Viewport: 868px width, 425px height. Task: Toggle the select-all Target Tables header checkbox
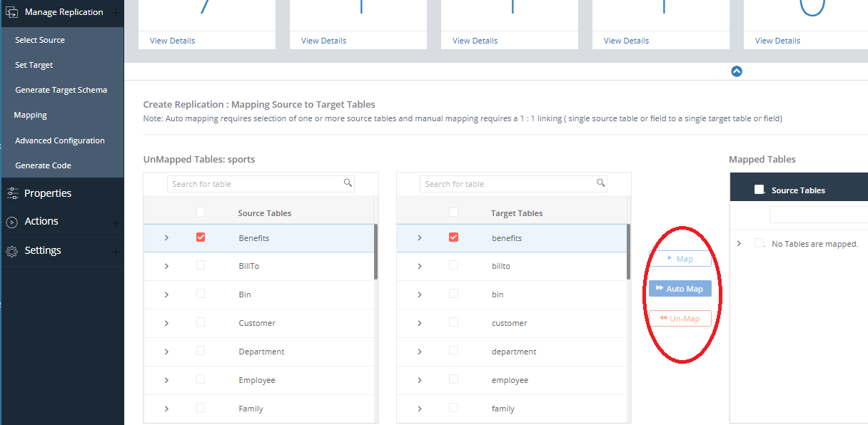click(x=453, y=212)
